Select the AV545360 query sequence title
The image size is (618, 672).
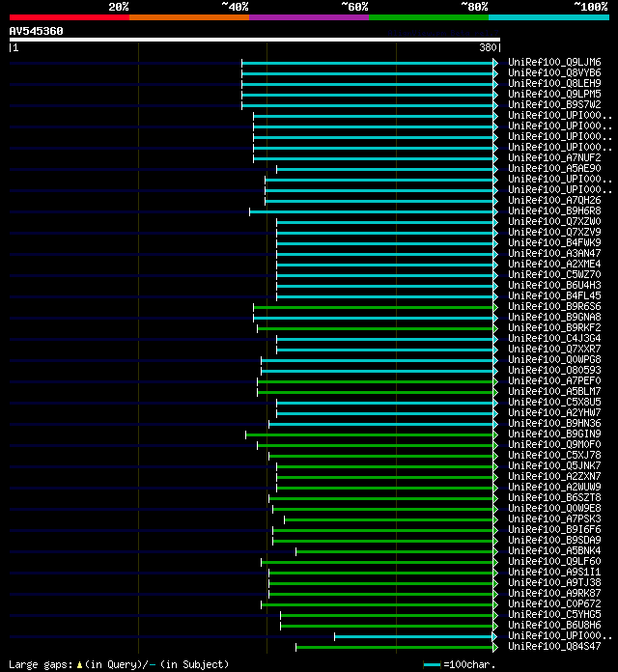pos(36,31)
